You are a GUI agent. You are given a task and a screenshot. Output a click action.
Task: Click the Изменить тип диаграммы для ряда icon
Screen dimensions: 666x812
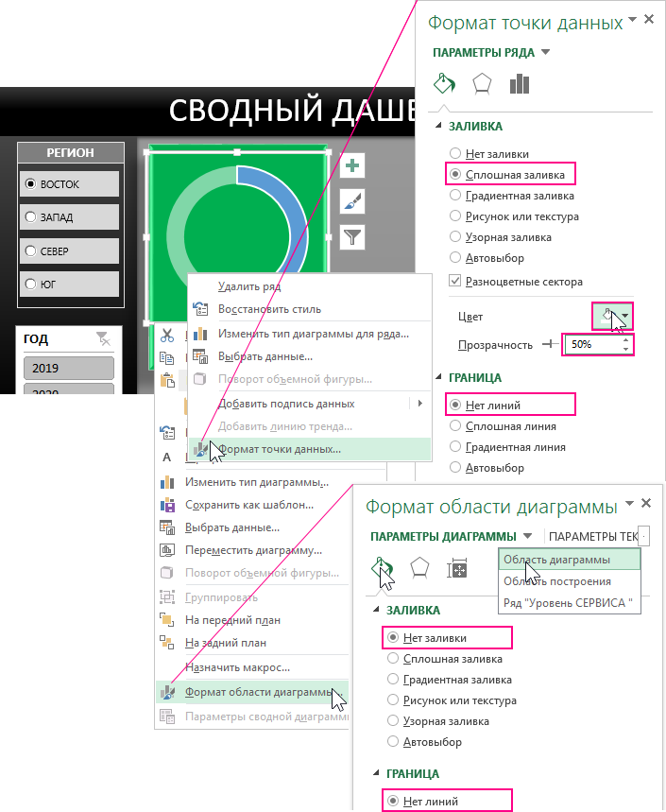click(x=199, y=334)
